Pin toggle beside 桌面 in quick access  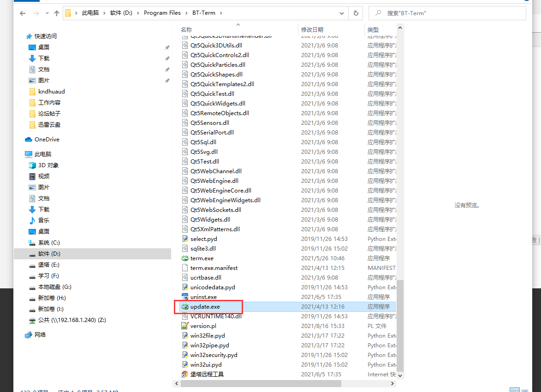167,47
